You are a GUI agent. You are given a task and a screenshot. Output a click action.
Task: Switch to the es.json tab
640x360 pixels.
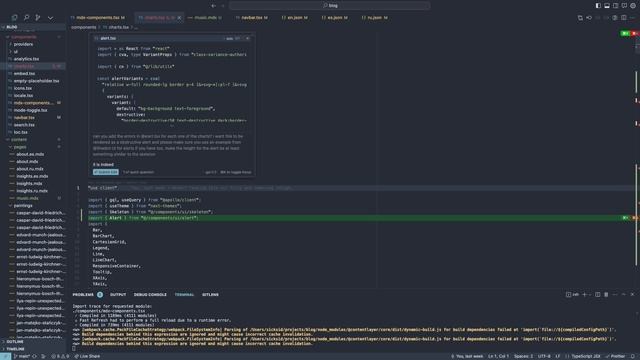[x=335, y=18]
